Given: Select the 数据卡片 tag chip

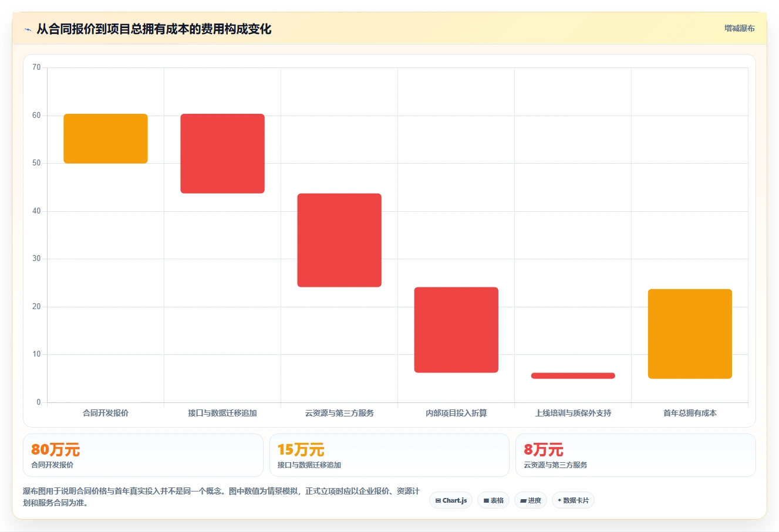Looking at the screenshot, I should (x=573, y=500).
